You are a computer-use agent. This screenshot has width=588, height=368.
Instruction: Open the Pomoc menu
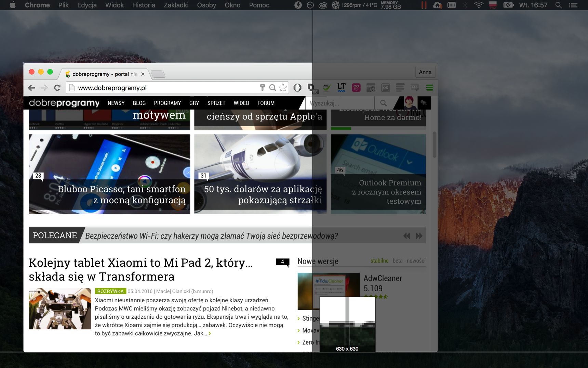pos(259,5)
